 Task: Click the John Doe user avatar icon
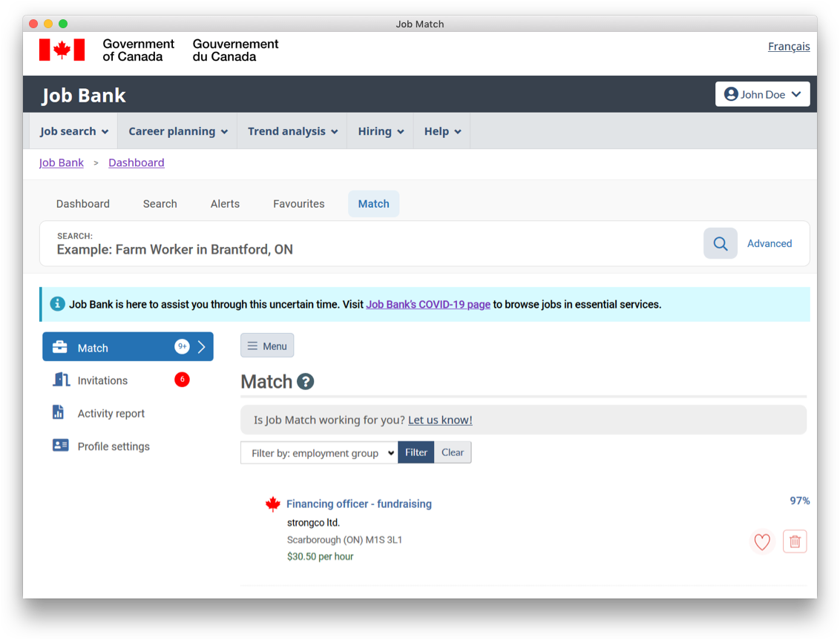click(x=731, y=94)
